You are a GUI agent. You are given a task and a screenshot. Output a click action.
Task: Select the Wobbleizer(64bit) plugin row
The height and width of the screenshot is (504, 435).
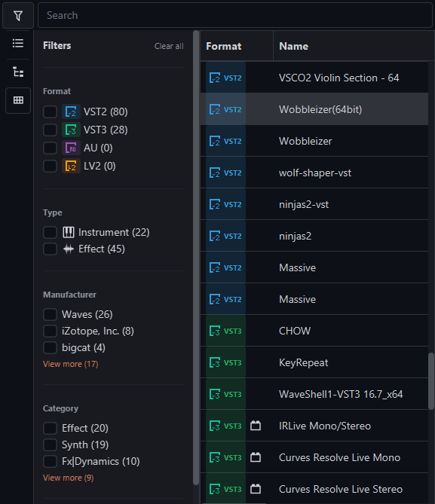(x=314, y=109)
